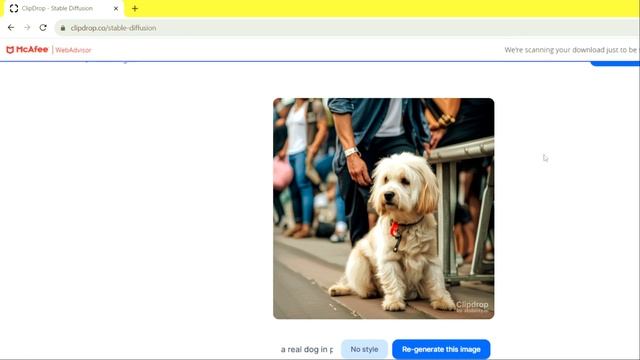Open the No style selector
Image resolution: width=640 pixels, height=360 pixels.
coord(364,349)
